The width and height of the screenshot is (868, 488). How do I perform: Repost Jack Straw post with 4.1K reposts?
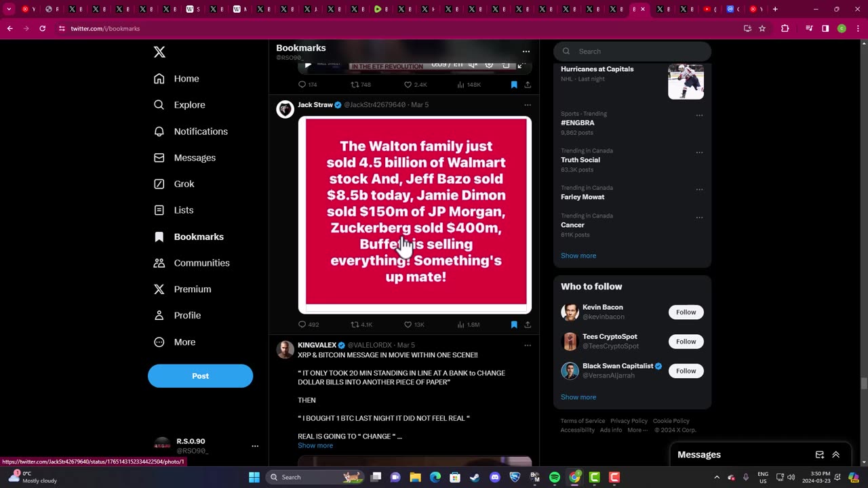click(355, 325)
